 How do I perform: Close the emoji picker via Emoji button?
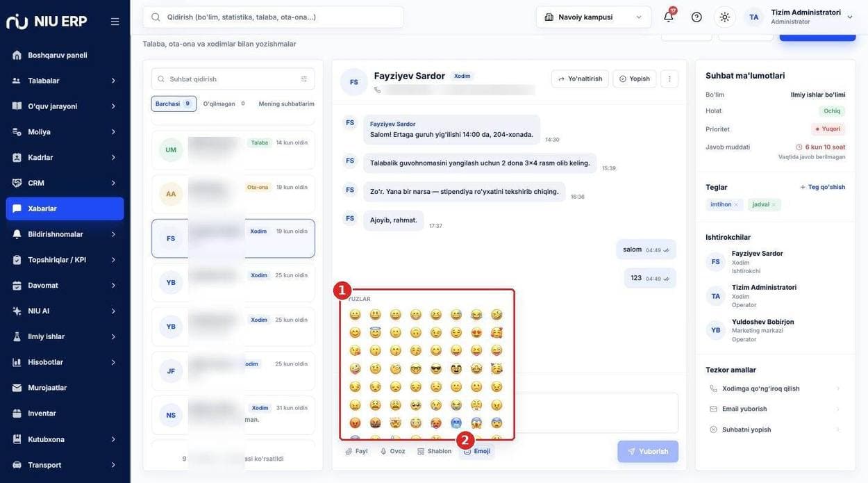pyautogui.click(x=476, y=451)
